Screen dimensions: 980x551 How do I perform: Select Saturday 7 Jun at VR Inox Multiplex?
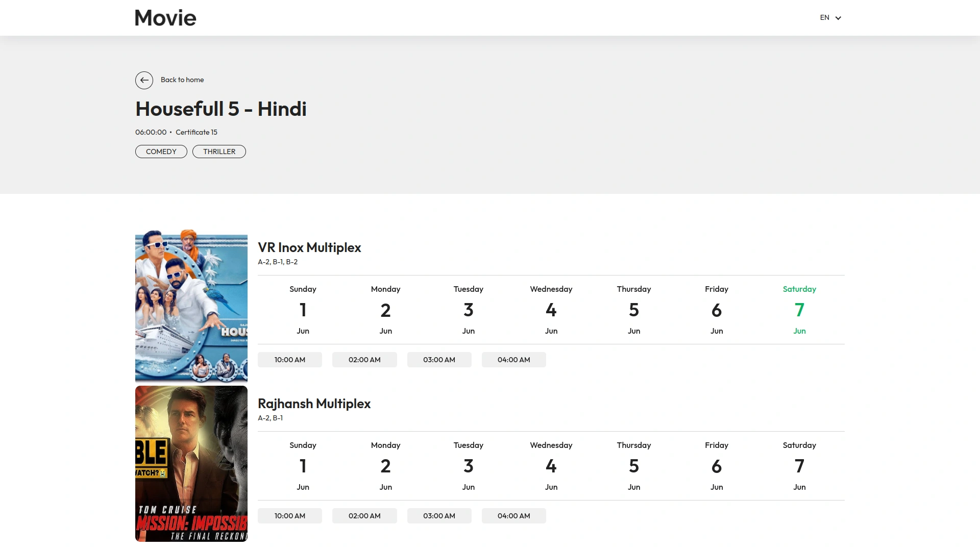tap(799, 310)
